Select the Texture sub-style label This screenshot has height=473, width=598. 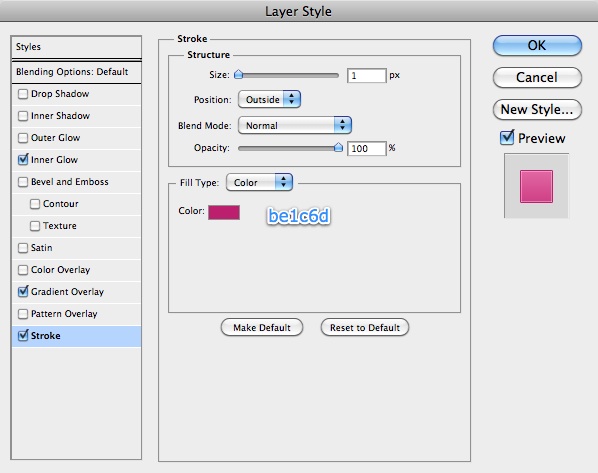coord(59,226)
